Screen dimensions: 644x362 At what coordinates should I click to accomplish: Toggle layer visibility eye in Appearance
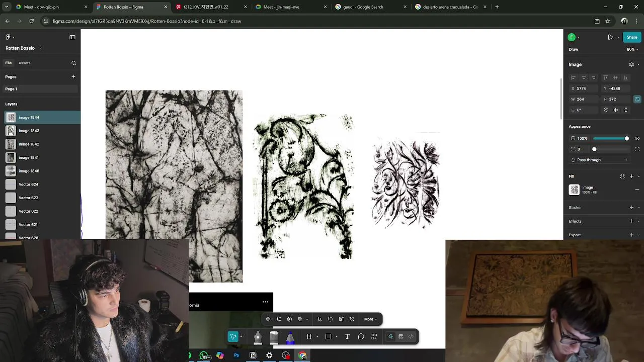637,138
